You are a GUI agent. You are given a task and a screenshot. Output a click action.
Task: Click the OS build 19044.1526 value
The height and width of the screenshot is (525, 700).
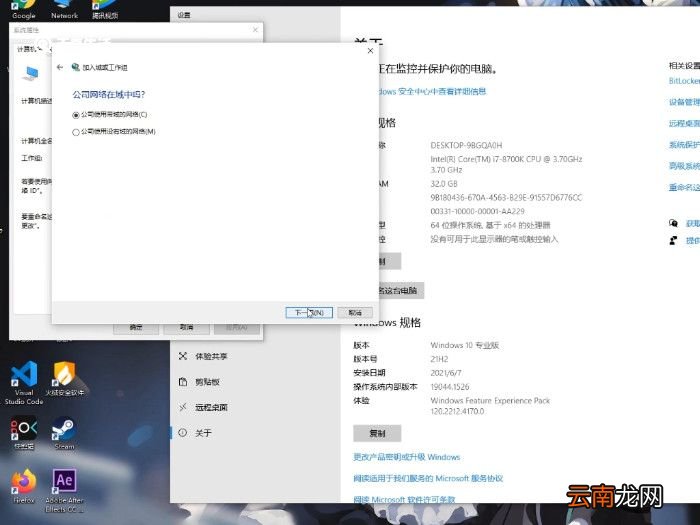(x=450, y=387)
